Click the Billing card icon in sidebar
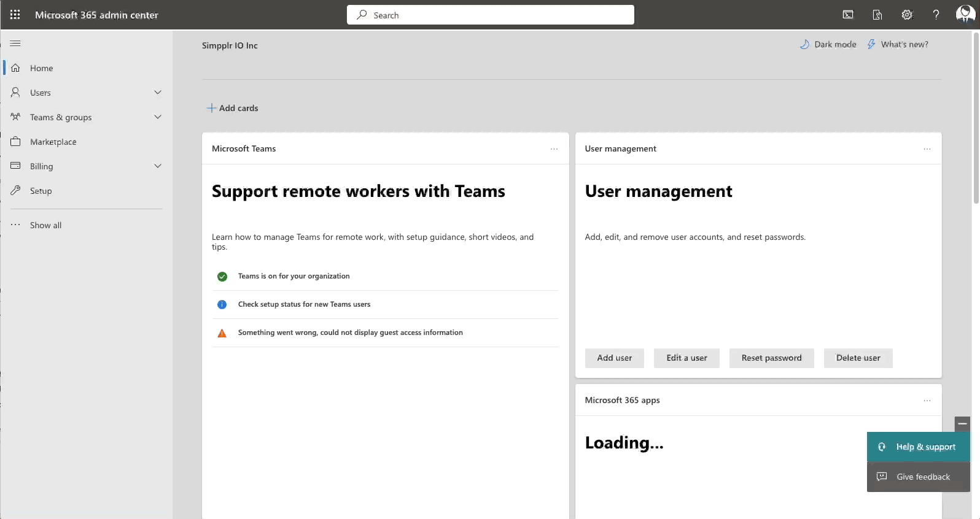Image resolution: width=980 pixels, height=519 pixels. [x=15, y=166]
